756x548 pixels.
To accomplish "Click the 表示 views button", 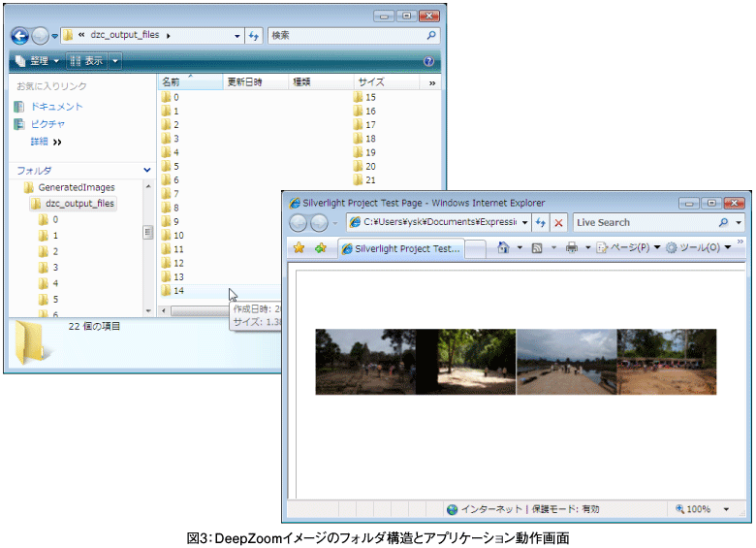I will click(87, 61).
